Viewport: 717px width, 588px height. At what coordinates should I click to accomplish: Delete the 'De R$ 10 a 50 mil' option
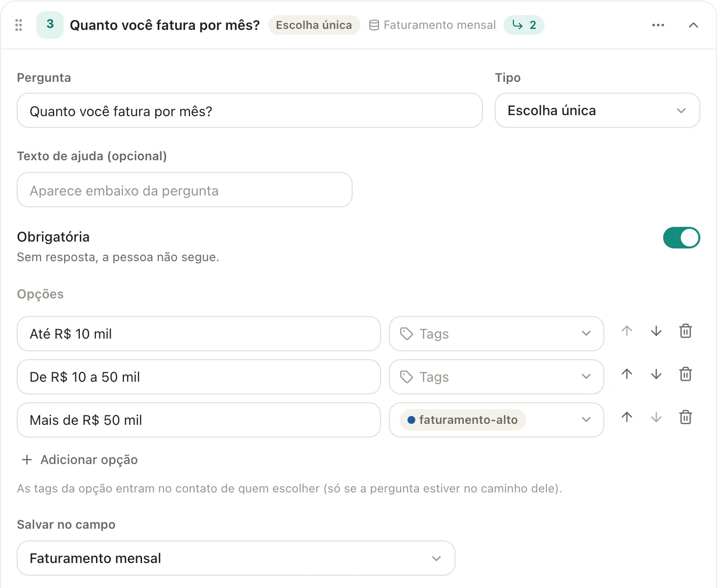(x=686, y=374)
